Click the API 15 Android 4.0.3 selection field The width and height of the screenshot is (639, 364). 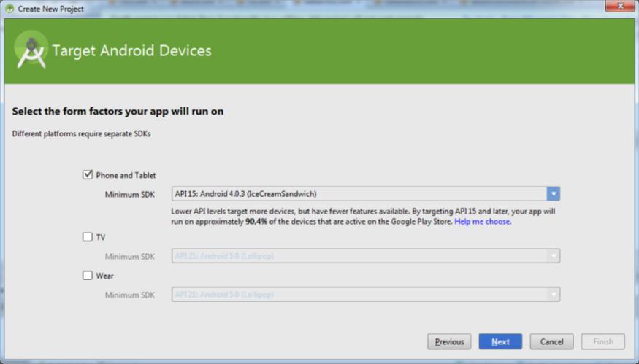coord(359,194)
